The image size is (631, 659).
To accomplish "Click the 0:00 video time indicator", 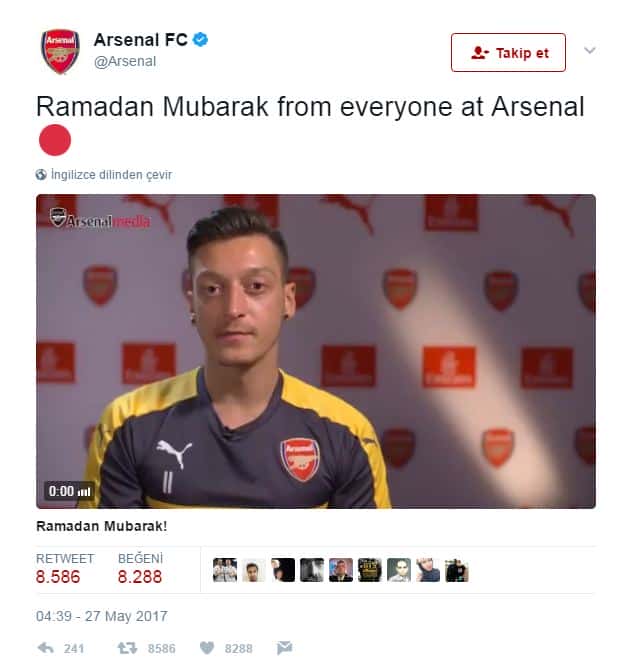I will point(69,491).
